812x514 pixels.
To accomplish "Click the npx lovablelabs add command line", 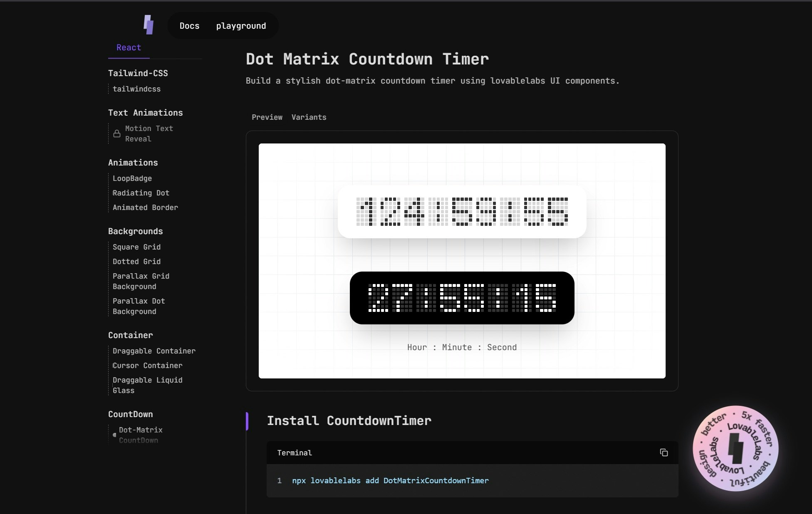I will [390, 480].
